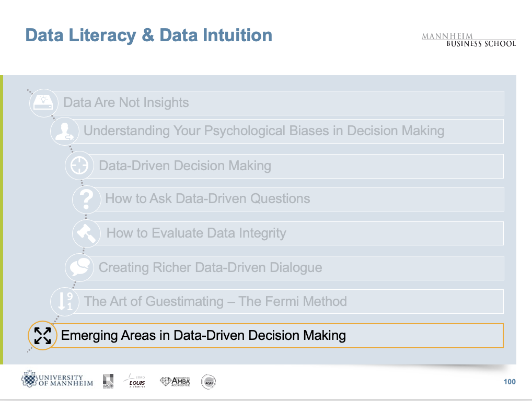Image resolution: width=532 pixels, height=401 pixels.
Task: Click the highlighted expand arrows icon
Action: click(42, 335)
